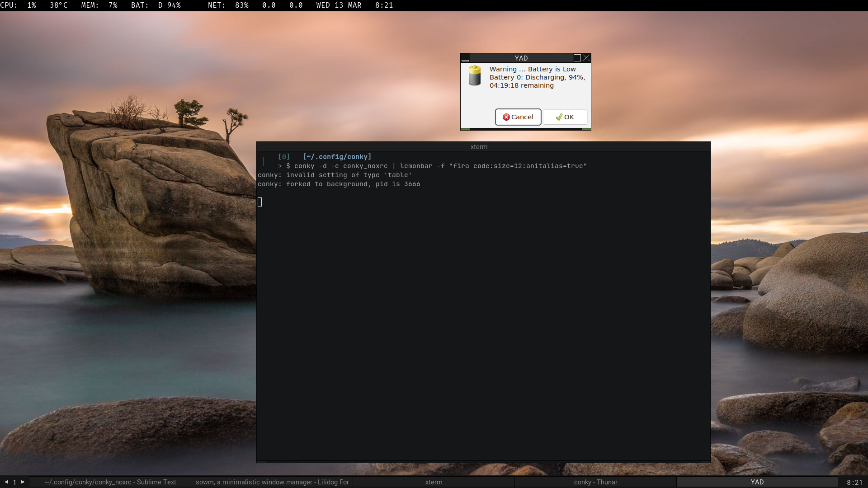Select the YAD taskbar entry
868x488 pixels.
pyautogui.click(x=757, y=482)
